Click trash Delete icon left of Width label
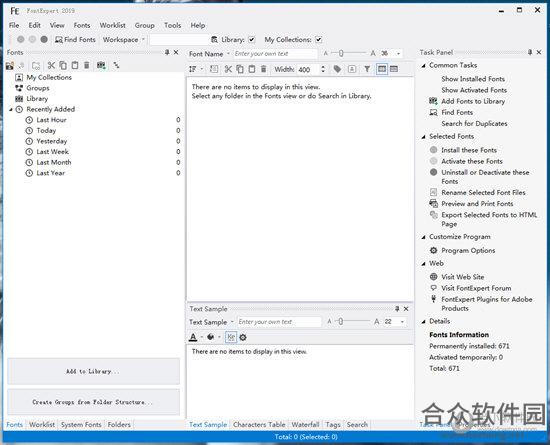Screen dimensions: 550x445 click(263, 69)
